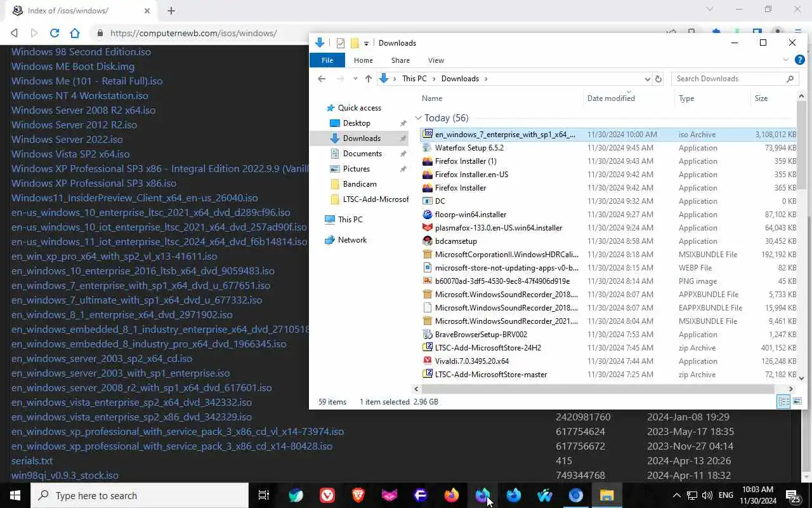Open volume control in system tray

707,495
